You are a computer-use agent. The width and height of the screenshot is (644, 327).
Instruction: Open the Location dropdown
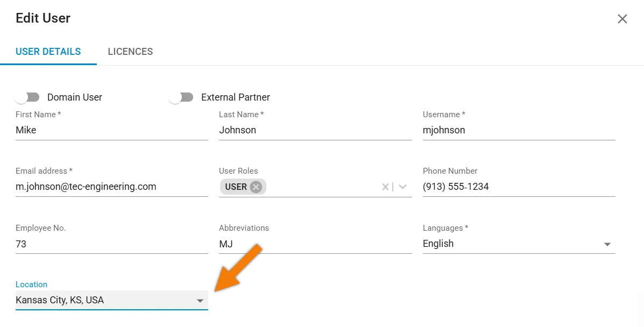tap(112, 300)
